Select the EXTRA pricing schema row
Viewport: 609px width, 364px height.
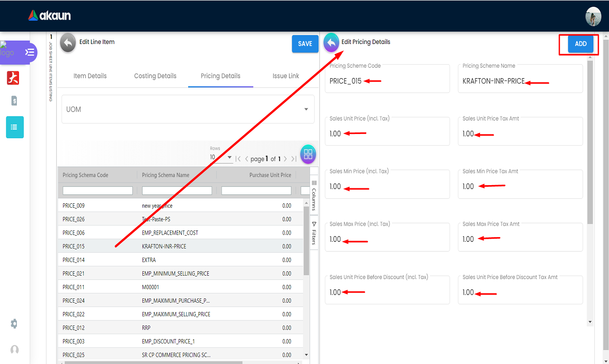click(x=181, y=260)
